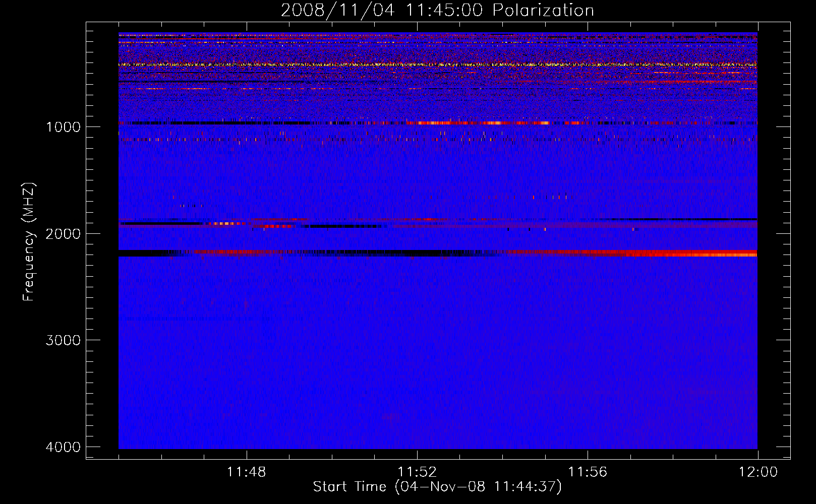Image resolution: width=816 pixels, height=504 pixels.
Task: Click the 'Start Time (04-Nov-08 11:44:37)' axis label
Action: (437, 487)
